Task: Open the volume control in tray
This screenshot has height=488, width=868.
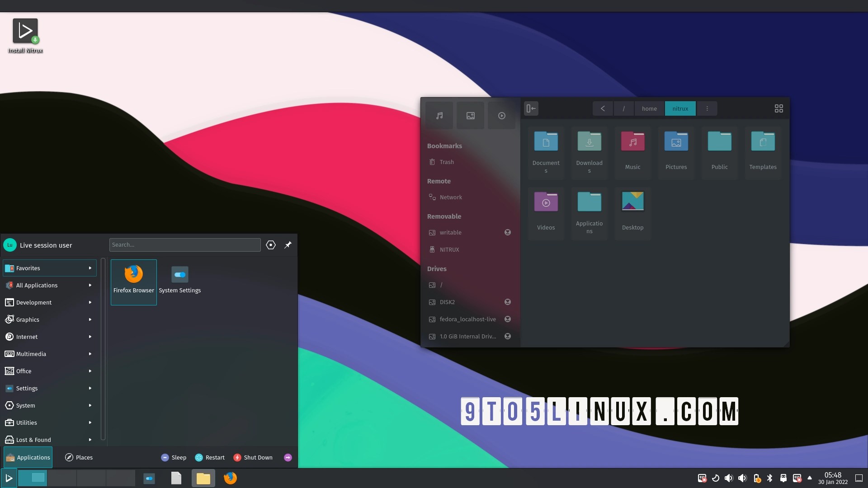Action: click(x=729, y=478)
